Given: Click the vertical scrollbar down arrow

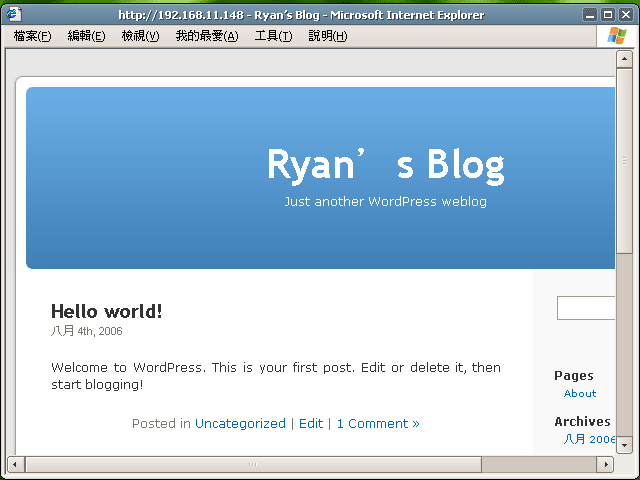Looking at the screenshot, I should tap(624, 445).
